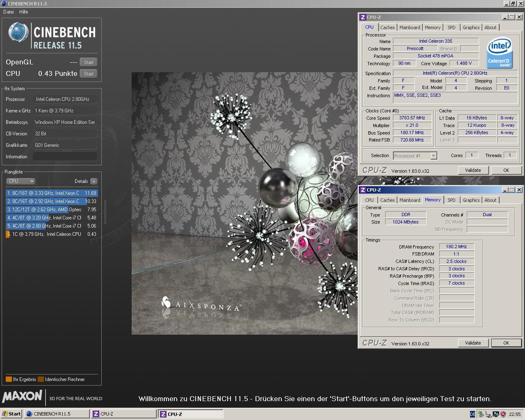Switch to About tab in upper CPU-Z window
Image resolution: width=525 pixels, height=420 pixels.
(491, 27)
